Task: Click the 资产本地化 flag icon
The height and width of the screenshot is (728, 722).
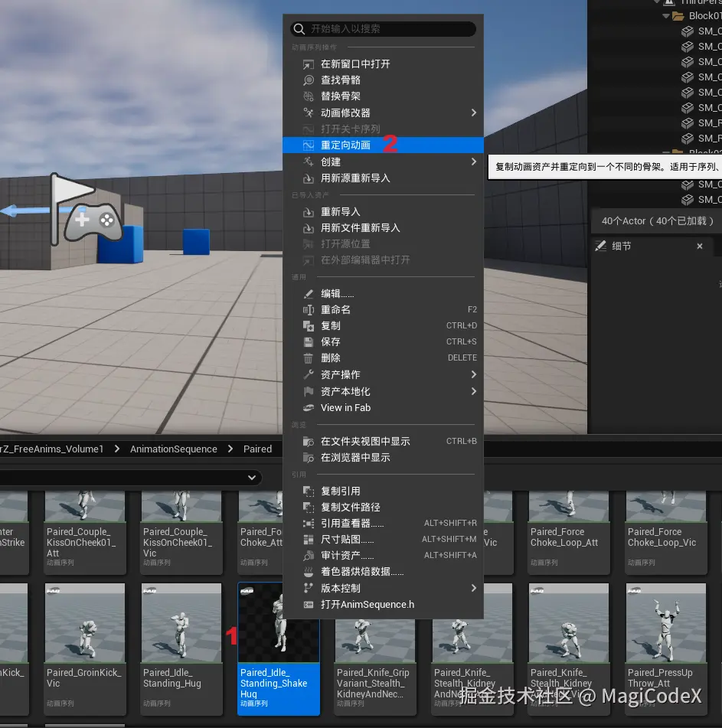Action: coord(309,391)
